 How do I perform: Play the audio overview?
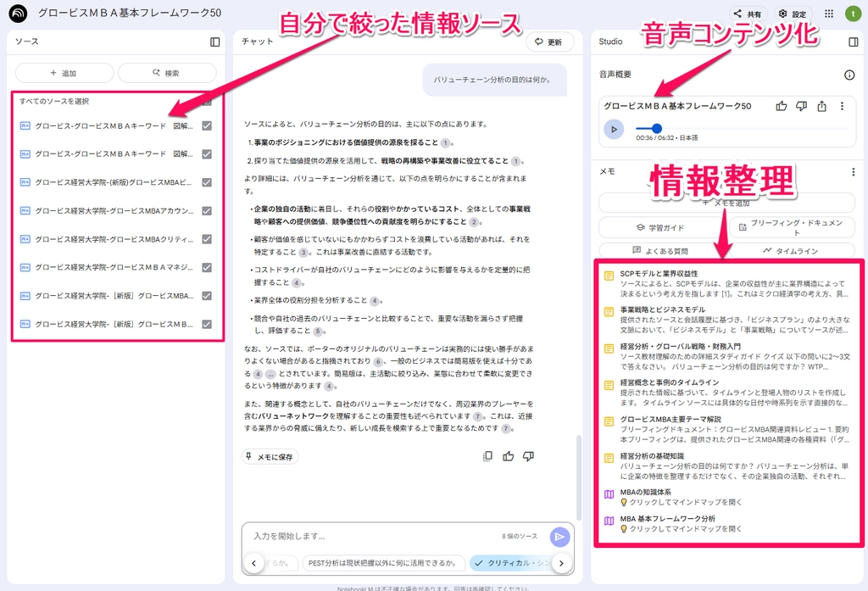point(614,130)
